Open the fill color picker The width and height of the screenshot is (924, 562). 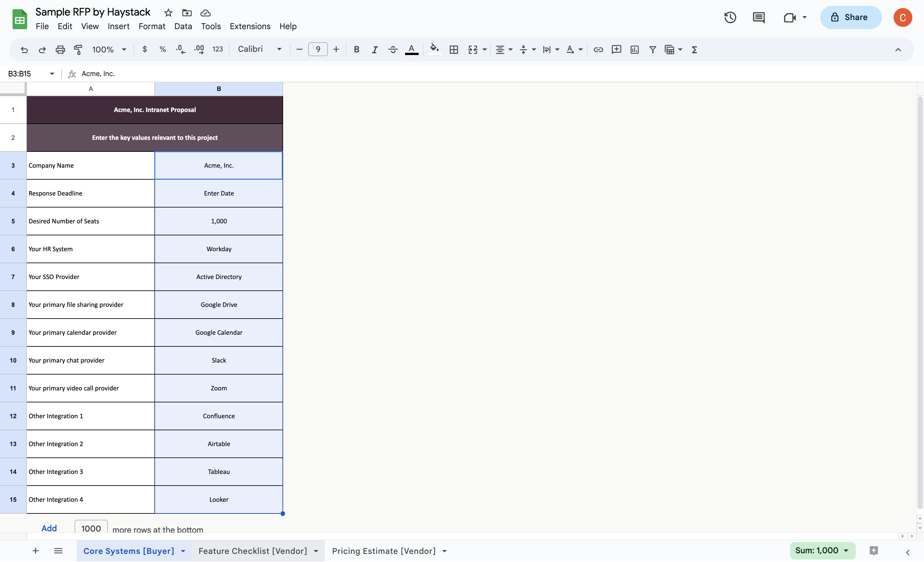pyautogui.click(x=434, y=50)
